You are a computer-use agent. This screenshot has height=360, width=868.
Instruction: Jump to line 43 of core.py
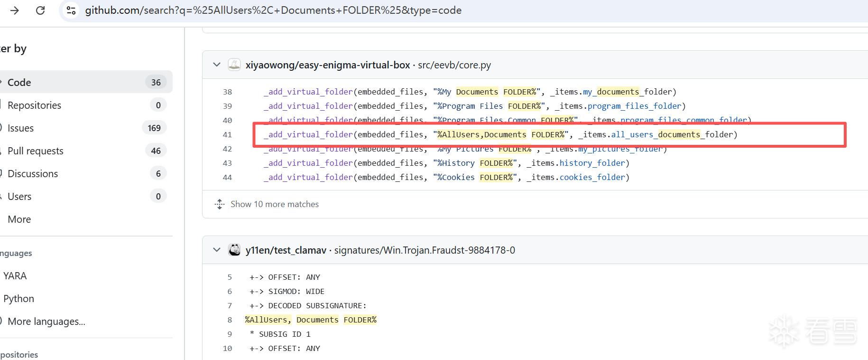(228, 163)
